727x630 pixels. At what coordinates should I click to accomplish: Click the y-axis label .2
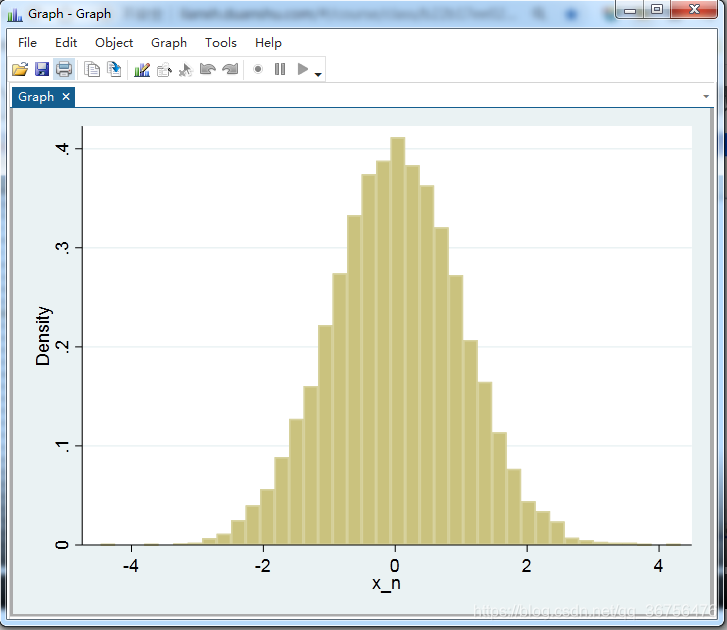click(x=63, y=347)
